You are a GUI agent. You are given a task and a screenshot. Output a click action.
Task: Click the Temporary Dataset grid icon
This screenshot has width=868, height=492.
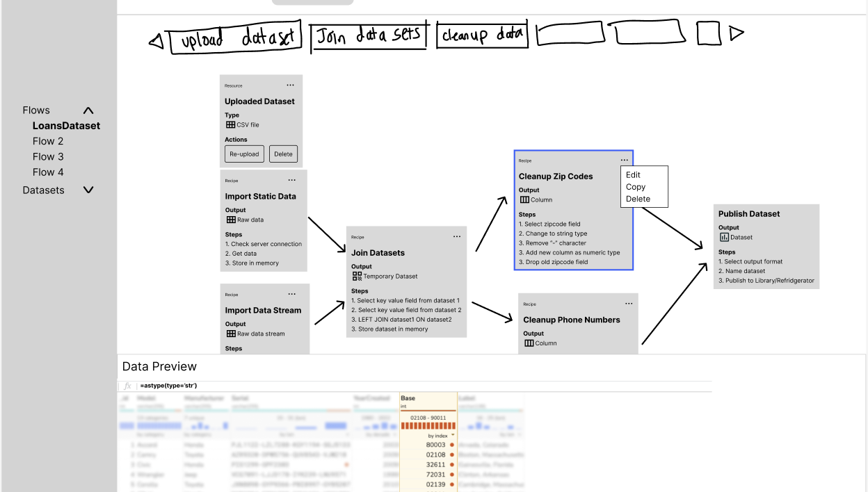point(357,276)
